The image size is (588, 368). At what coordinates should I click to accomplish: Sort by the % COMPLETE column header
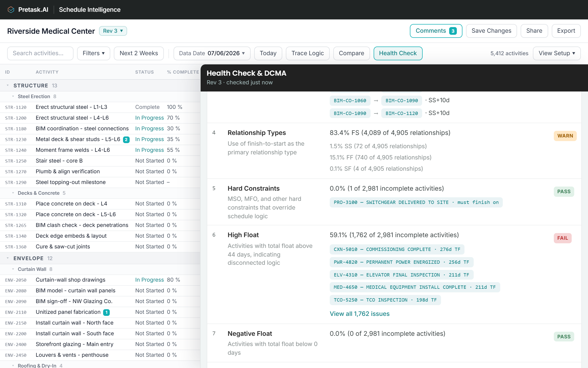pyautogui.click(x=183, y=72)
